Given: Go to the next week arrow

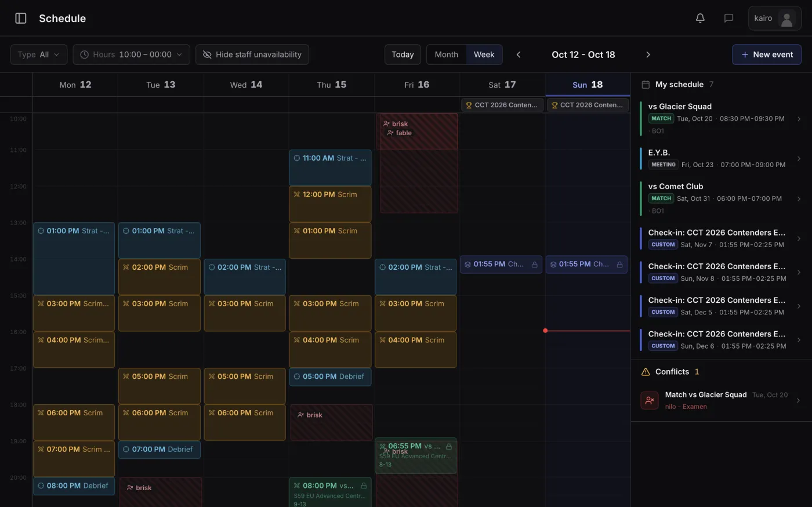Looking at the screenshot, I should (648, 55).
